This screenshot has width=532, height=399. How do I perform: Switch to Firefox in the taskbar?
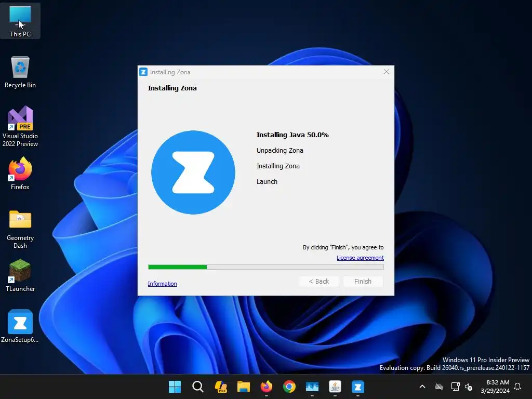(267, 387)
